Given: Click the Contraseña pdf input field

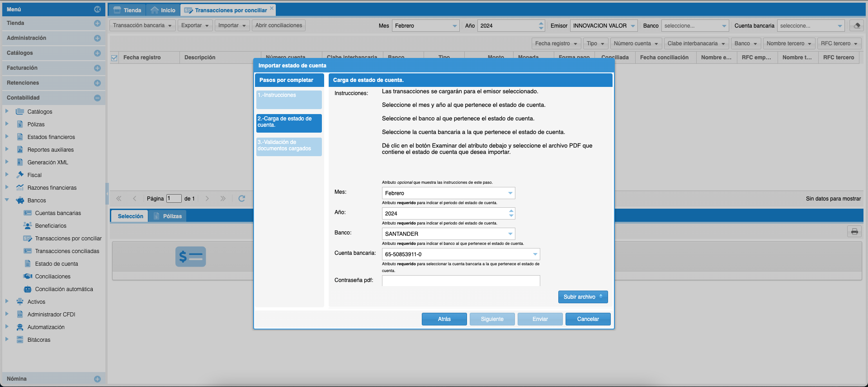Looking at the screenshot, I should pyautogui.click(x=461, y=281).
